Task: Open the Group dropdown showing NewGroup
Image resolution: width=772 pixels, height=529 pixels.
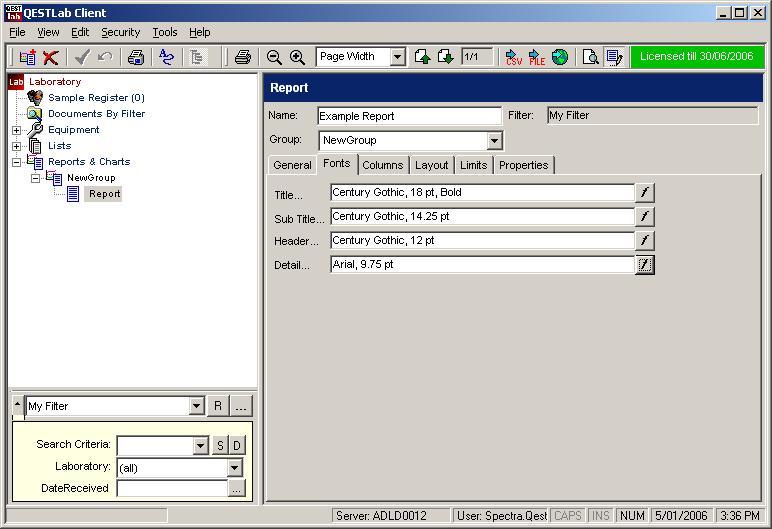Action: pos(495,141)
